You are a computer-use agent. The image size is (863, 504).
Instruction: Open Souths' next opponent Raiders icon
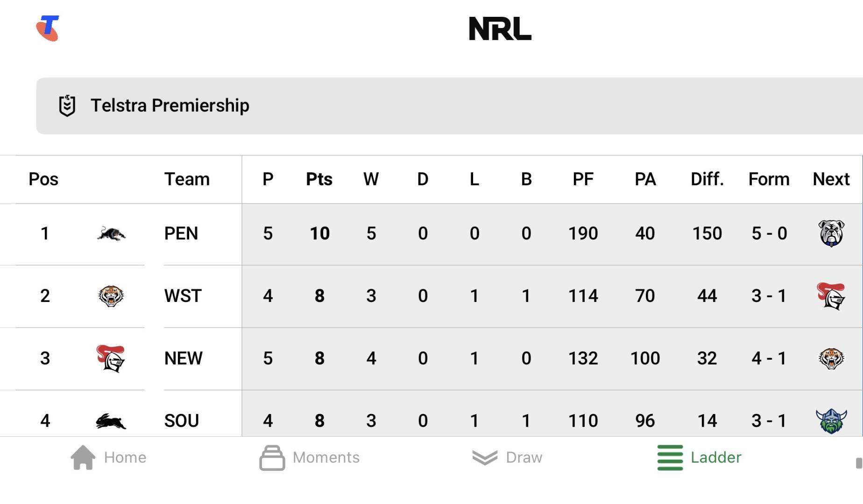coord(831,421)
